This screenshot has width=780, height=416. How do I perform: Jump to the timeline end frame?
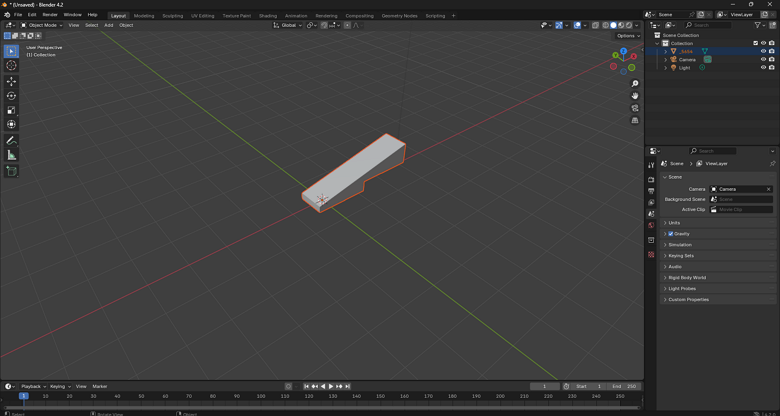click(348, 386)
